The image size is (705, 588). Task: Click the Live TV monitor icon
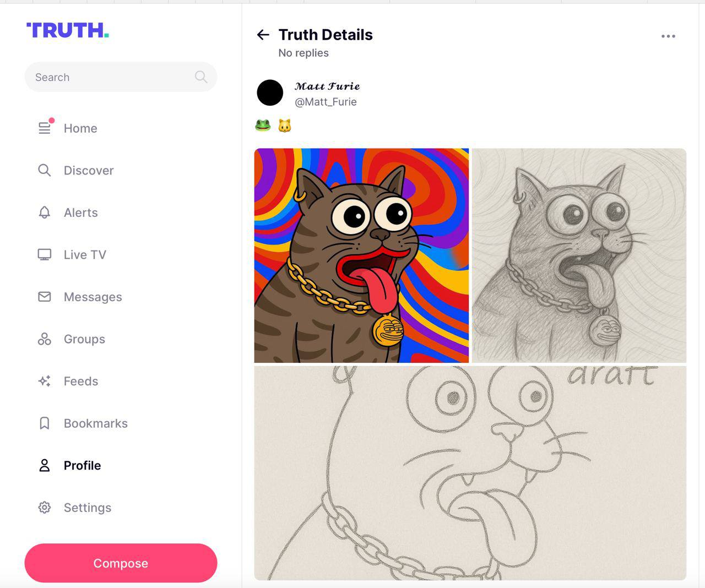click(45, 254)
